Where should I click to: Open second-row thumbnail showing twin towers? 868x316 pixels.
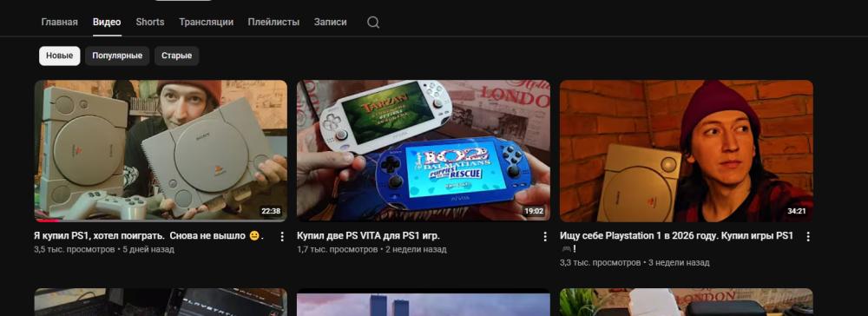pos(424,302)
